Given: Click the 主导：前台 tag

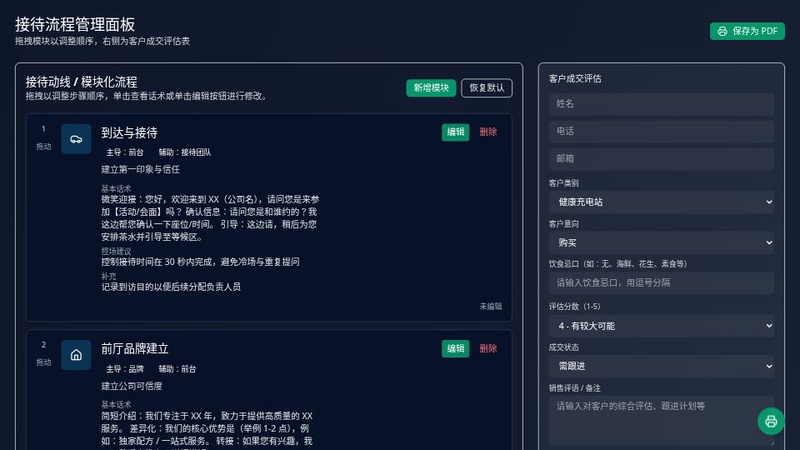Looking at the screenshot, I should [x=125, y=153].
